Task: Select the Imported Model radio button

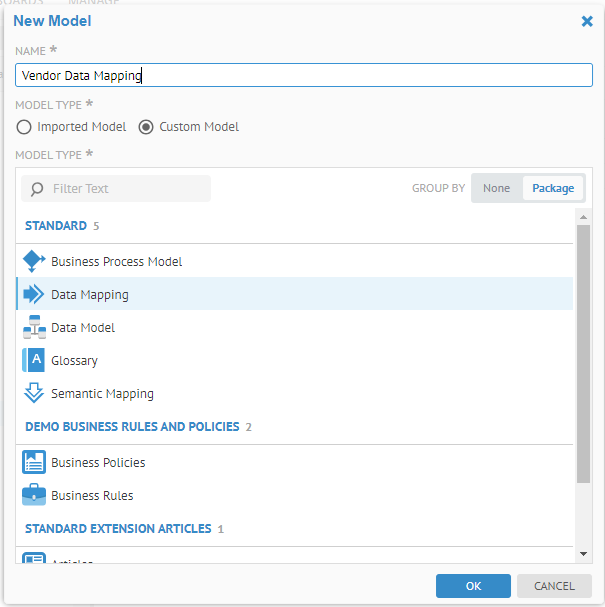Action: coord(25,127)
